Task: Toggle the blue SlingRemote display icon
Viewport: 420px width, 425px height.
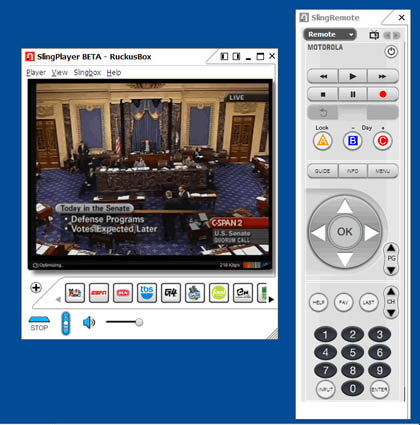Action: tap(66, 323)
